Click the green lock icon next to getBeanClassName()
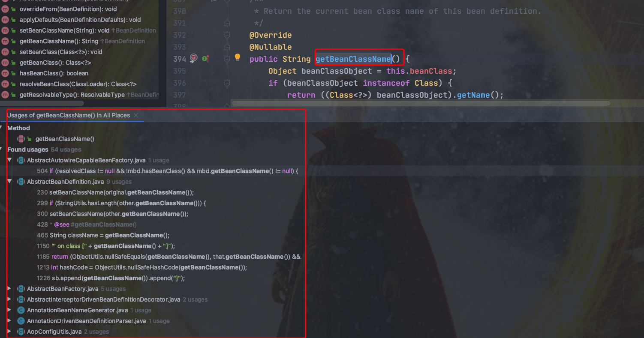644x338 pixels. [28, 138]
